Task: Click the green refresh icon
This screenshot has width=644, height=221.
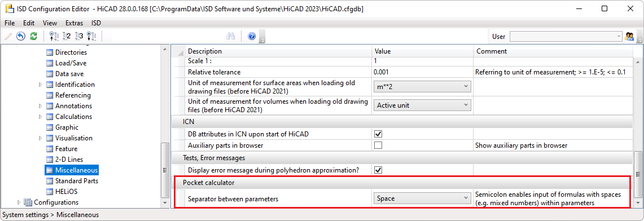Action: pyautogui.click(x=34, y=37)
